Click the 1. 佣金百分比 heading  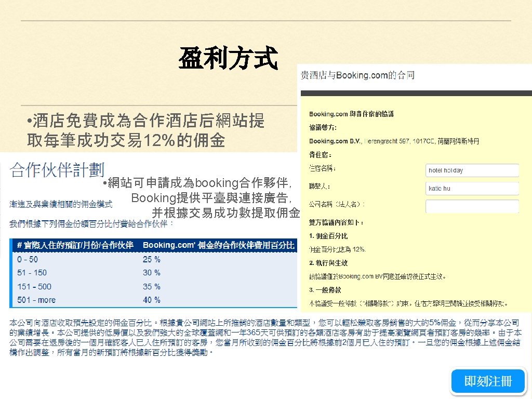point(328,236)
